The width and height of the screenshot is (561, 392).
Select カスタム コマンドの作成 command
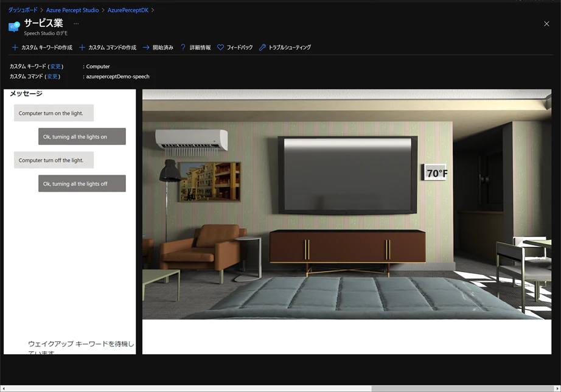coord(113,47)
